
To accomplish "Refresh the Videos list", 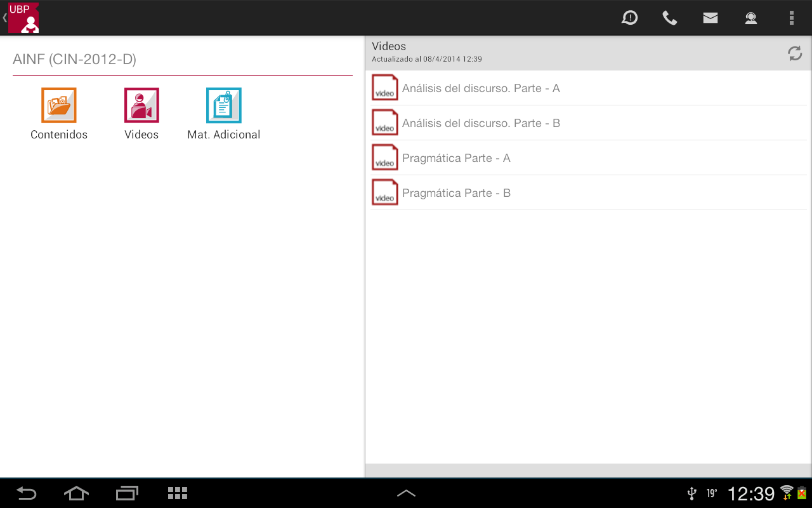I will (795, 53).
